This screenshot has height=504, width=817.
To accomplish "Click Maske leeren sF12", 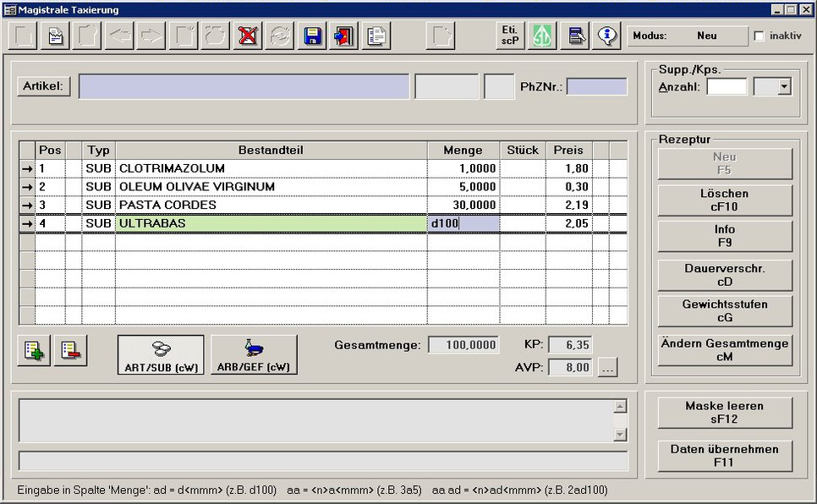I will coord(724,413).
